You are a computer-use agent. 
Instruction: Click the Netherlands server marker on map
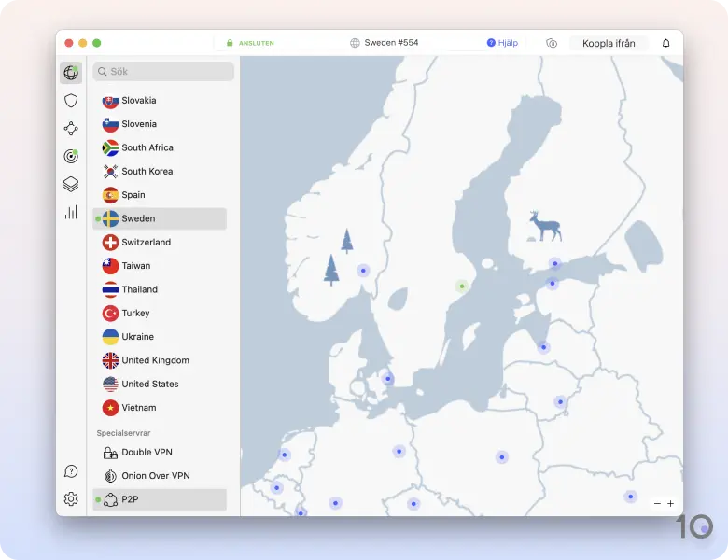tap(284, 455)
